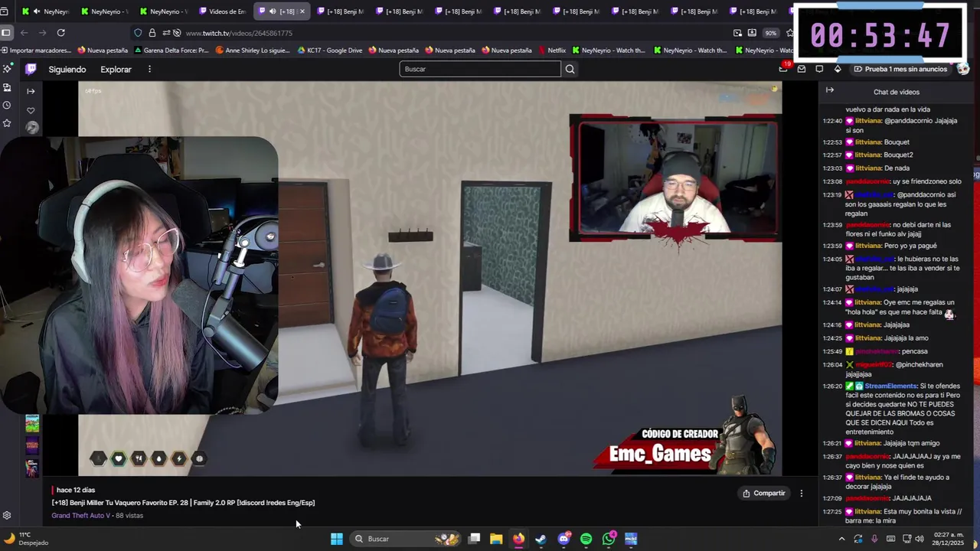The width and height of the screenshot is (980, 551).
Task: Collapse the Chat de videos panel
Action: click(829, 90)
